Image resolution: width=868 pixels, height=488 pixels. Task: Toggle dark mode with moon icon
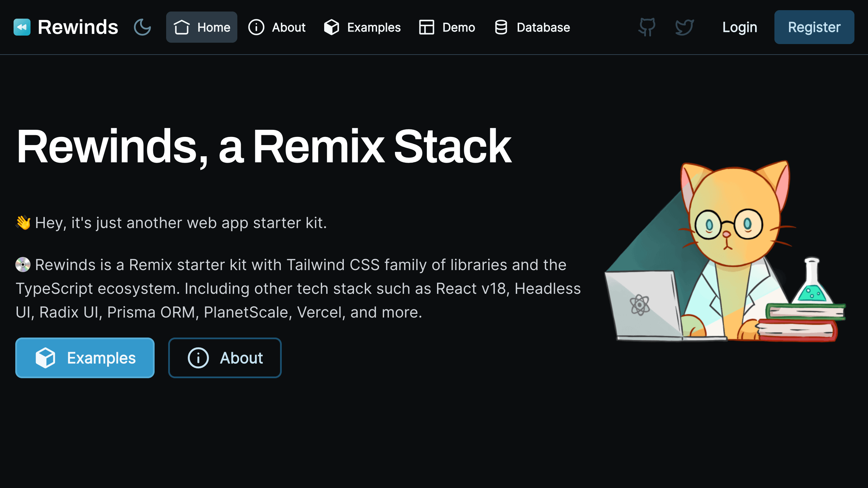point(142,27)
